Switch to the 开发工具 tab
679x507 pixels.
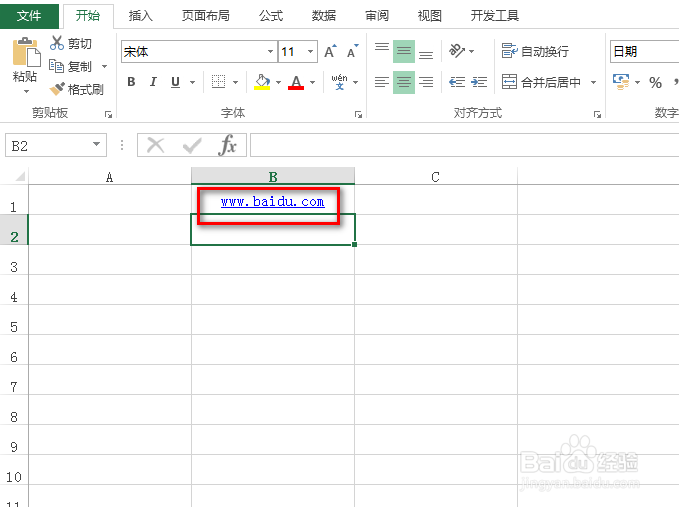[495, 16]
